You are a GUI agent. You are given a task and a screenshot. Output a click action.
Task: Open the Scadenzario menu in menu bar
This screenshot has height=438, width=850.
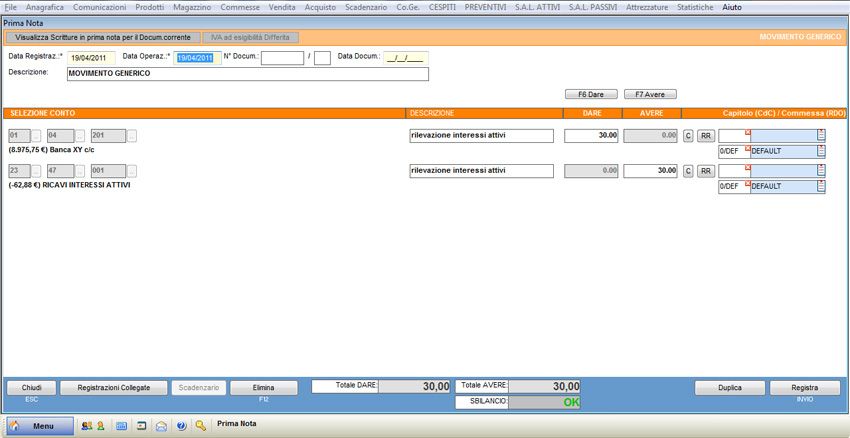coord(365,7)
